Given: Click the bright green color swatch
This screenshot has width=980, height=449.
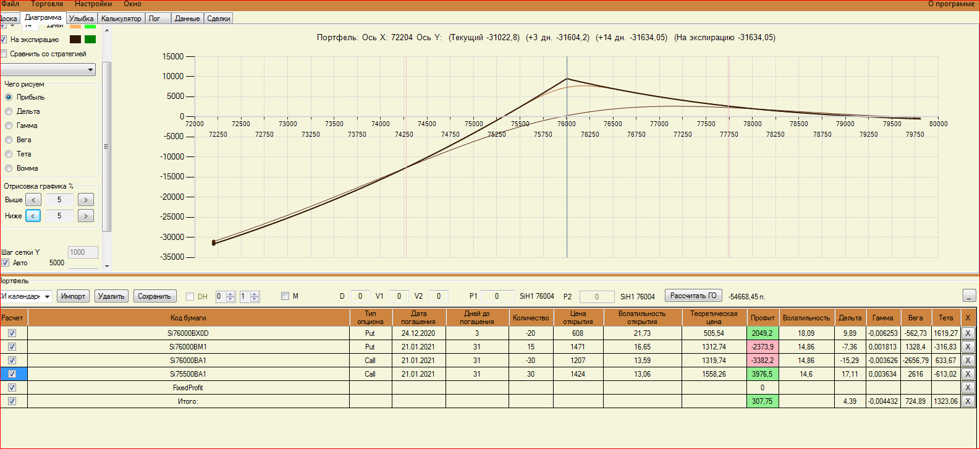Looking at the screenshot, I should [x=90, y=27].
